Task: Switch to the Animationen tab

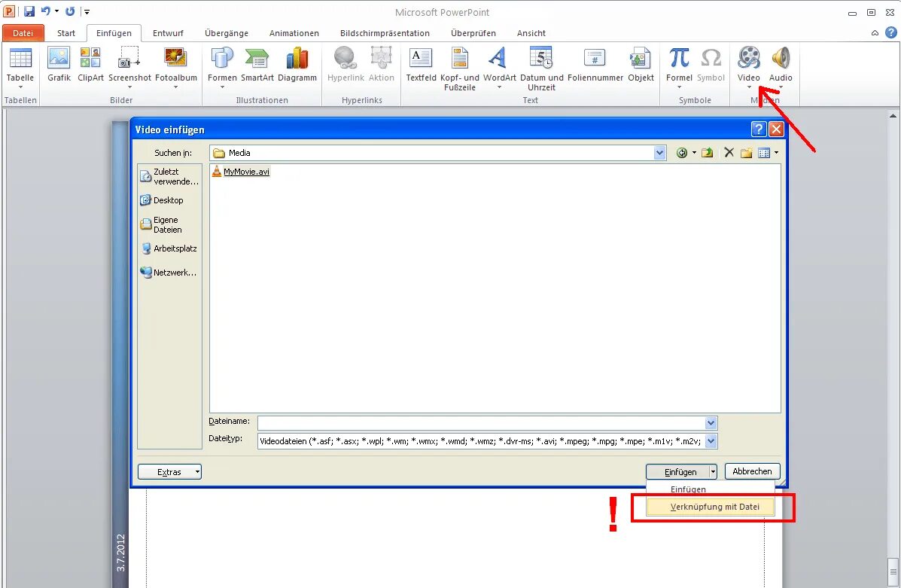Action: 294,33
